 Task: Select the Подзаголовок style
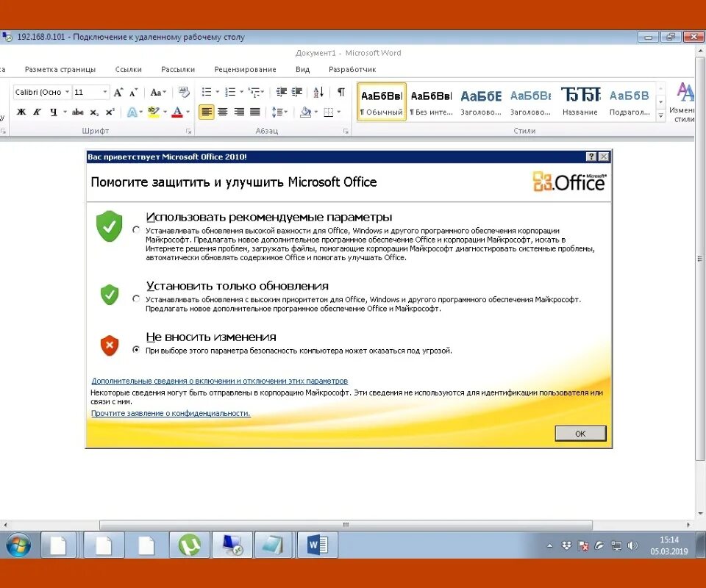(630, 101)
